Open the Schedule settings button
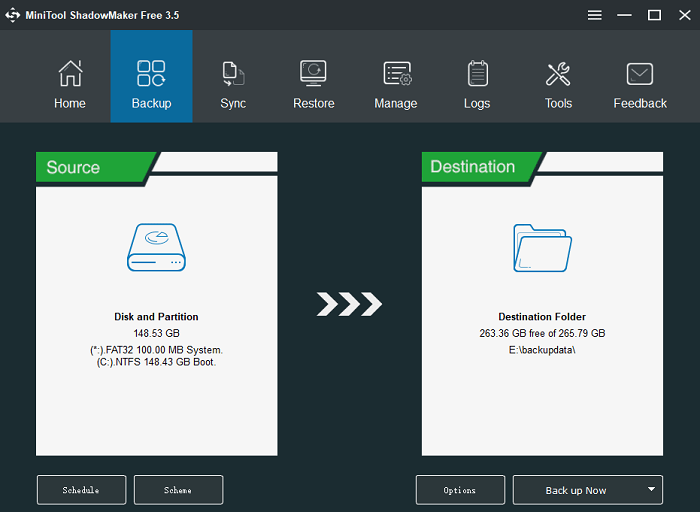 pyautogui.click(x=81, y=490)
